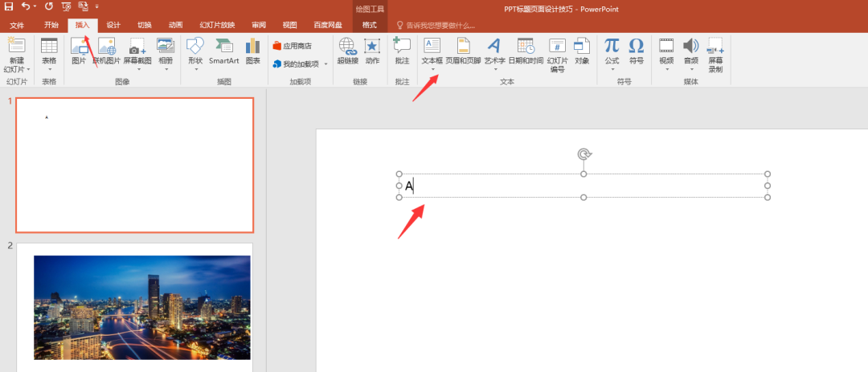Insert a 联机图片 online picture
The image size is (868, 372).
(105, 51)
